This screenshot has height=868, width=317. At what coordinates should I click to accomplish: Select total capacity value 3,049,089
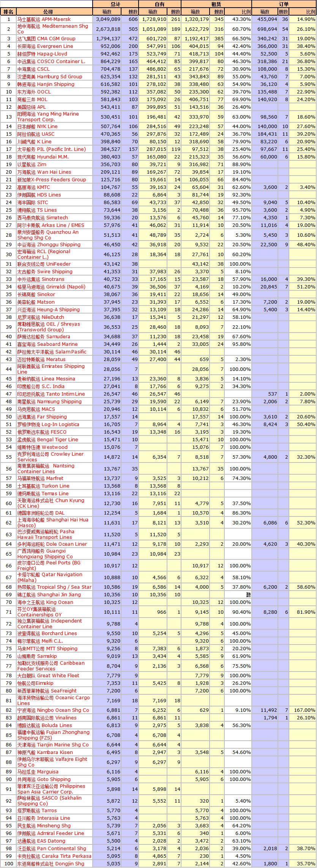(x=108, y=19)
